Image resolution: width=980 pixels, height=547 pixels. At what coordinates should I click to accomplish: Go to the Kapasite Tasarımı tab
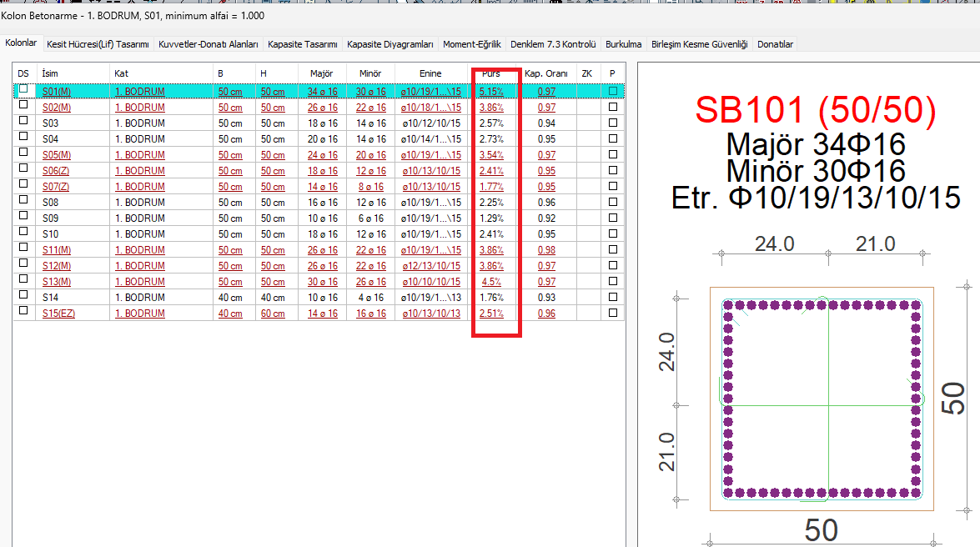(x=303, y=44)
